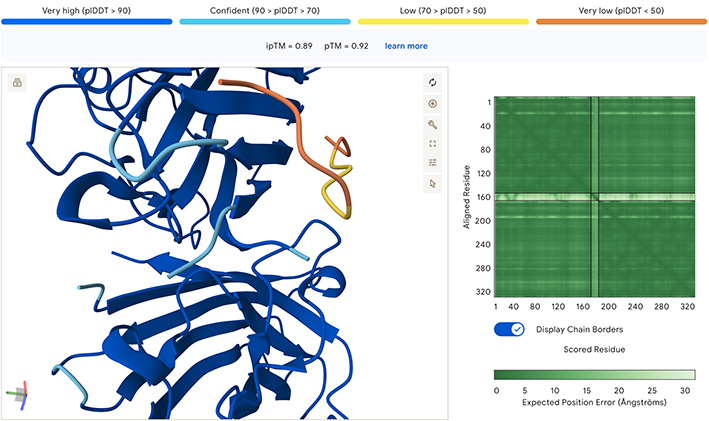Screen dimensions: 709x421
Task: Open the sliders control panel icon
Action: coord(432,163)
